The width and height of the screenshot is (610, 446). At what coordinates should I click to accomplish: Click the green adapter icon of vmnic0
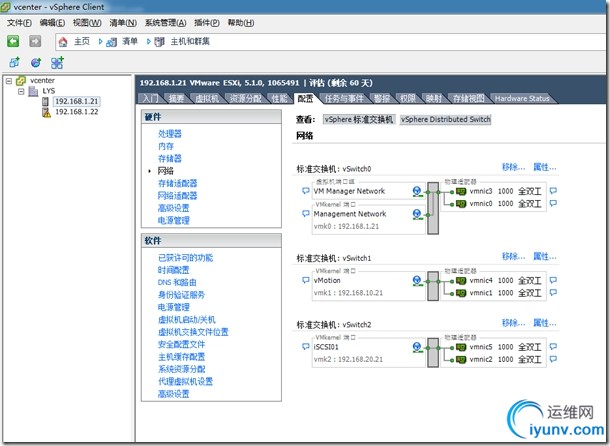(461, 204)
